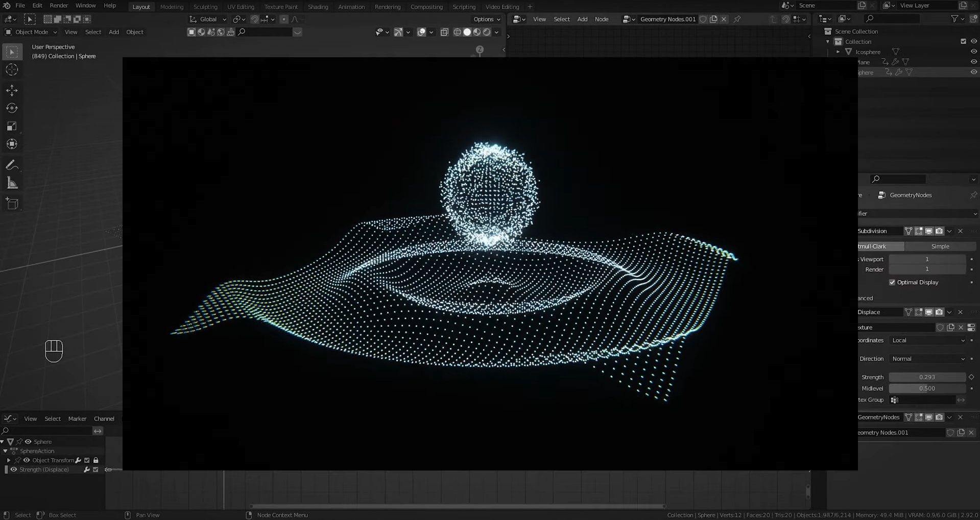
Task: Switch to Rendered viewport shading
Action: pyautogui.click(x=487, y=32)
